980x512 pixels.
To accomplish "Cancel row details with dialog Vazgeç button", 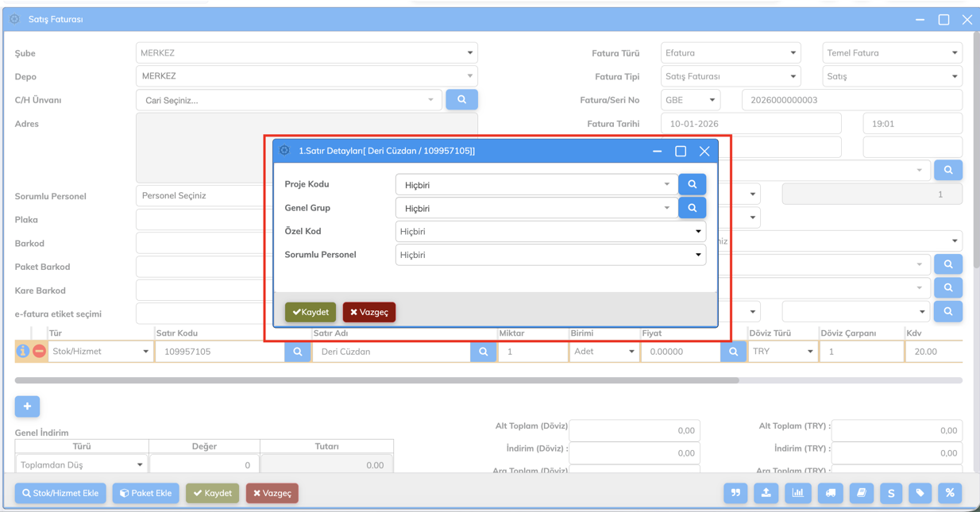I will tap(369, 312).
